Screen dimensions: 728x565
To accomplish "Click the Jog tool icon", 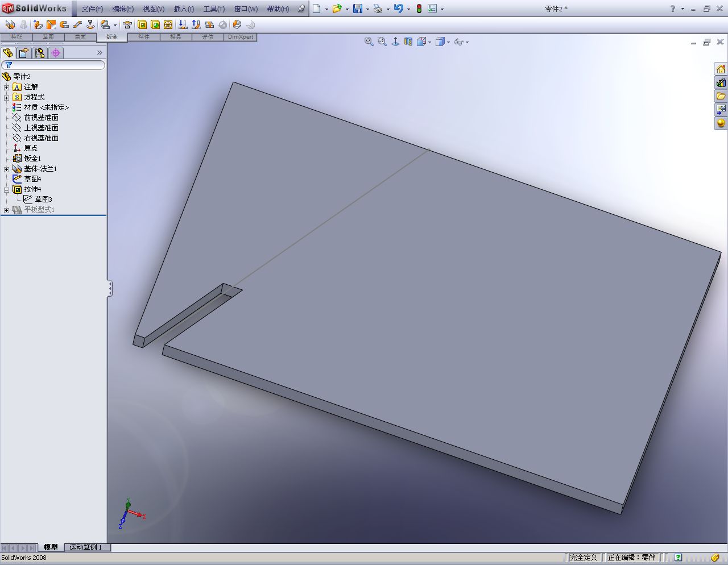I will tap(77, 24).
